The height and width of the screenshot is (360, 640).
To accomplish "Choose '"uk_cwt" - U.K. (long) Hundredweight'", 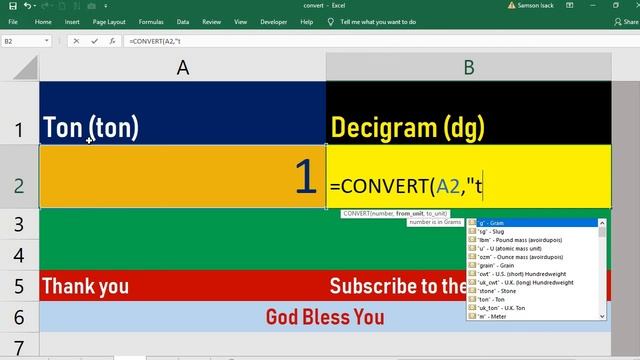I will click(x=533, y=282).
